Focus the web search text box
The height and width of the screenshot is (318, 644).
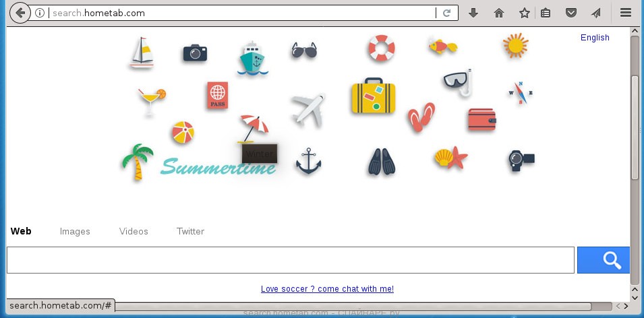[291, 260]
